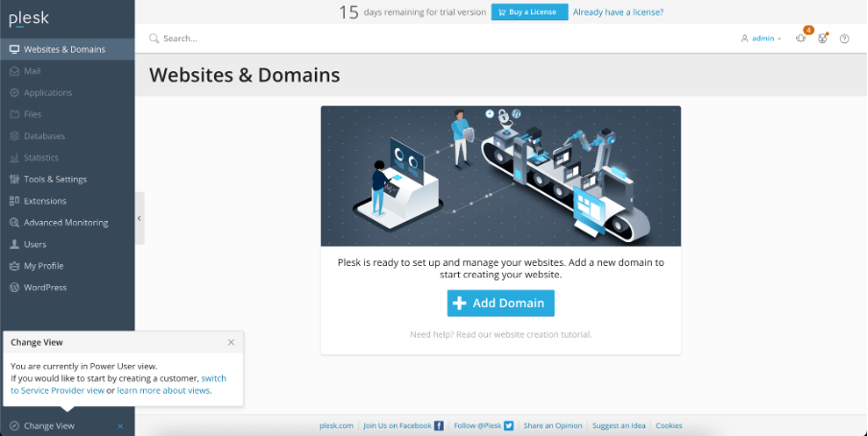Viewport: 868px width, 436px height.
Task: Click the Facebook icon in footer
Action: coord(439,425)
